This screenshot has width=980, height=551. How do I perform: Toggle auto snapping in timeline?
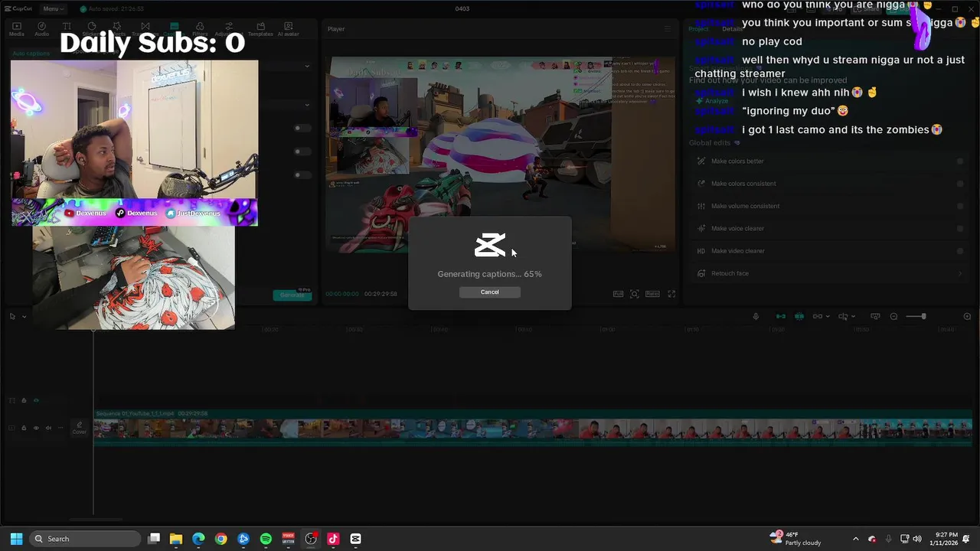(799, 317)
